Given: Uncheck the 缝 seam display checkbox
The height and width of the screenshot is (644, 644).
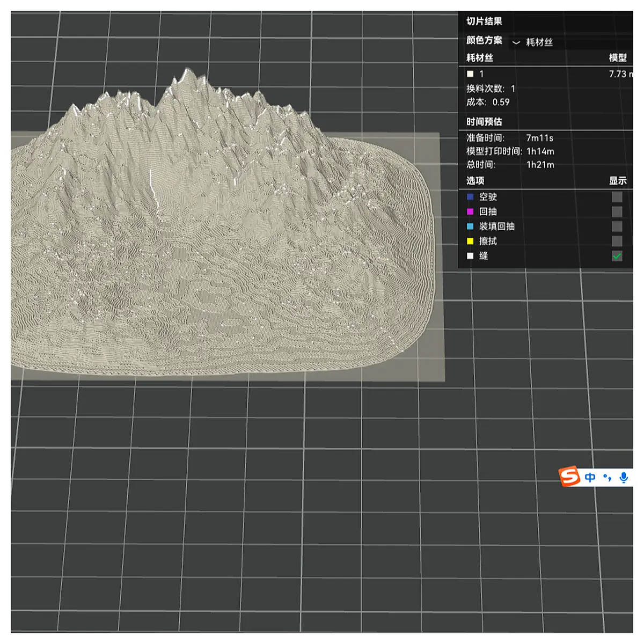Looking at the screenshot, I should point(617,256).
